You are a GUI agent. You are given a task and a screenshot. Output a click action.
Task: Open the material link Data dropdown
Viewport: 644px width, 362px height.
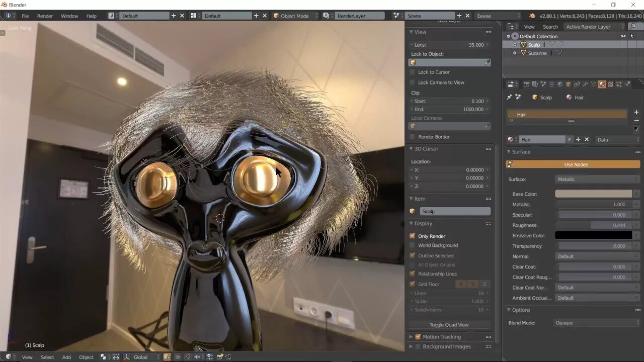coord(617,139)
